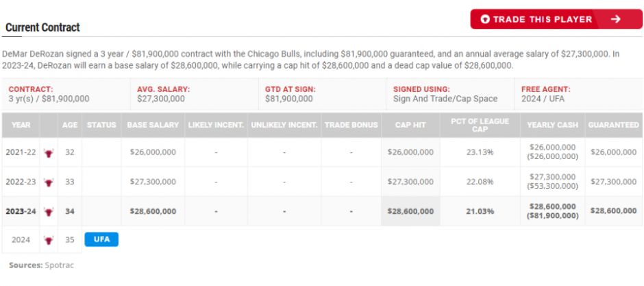Viewport: 644px width, 286px height.
Task: Open the Current Contract heading tab
Action: [42, 27]
